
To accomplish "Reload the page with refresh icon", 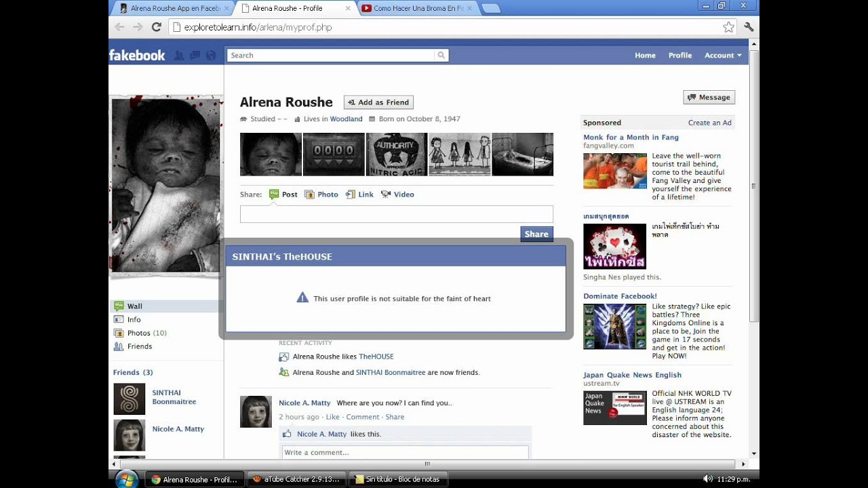I will (x=156, y=27).
